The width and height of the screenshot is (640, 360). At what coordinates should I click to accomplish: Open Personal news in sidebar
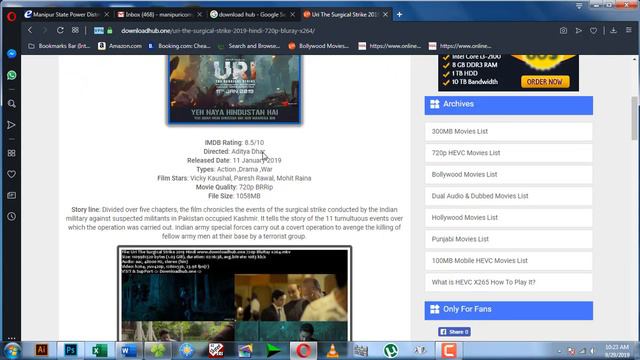(11, 196)
